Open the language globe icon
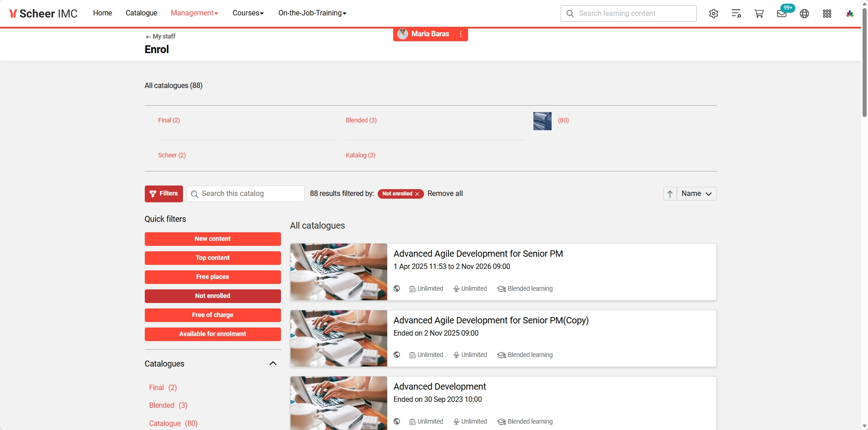This screenshot has width=868, height=430. tap(804, 14)
